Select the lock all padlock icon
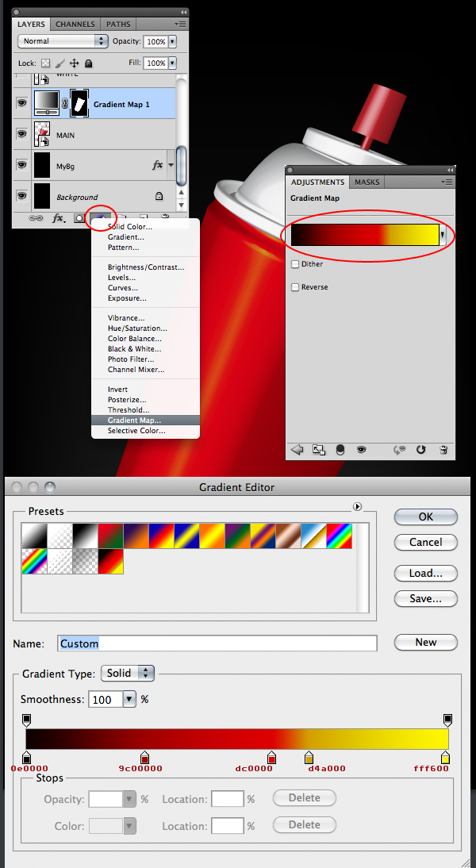The height and width of the screenshot is (868, 476). tap(88, 63)
